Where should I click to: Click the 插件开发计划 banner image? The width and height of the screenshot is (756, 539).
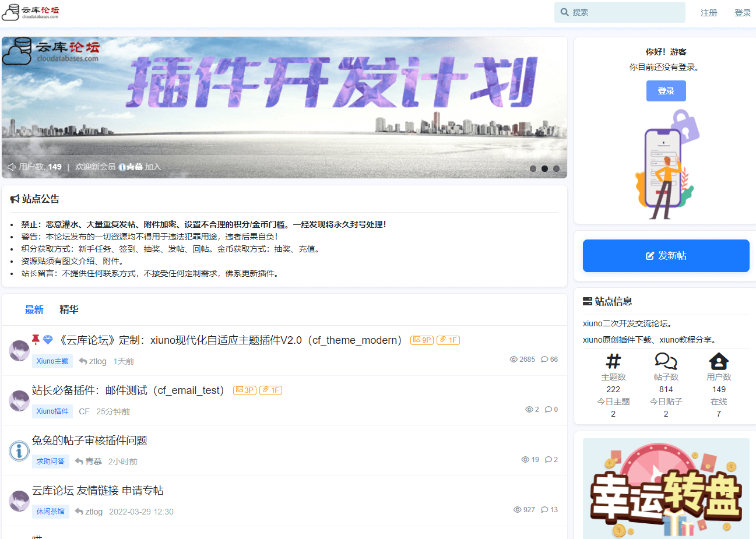(x=284, y=107)
